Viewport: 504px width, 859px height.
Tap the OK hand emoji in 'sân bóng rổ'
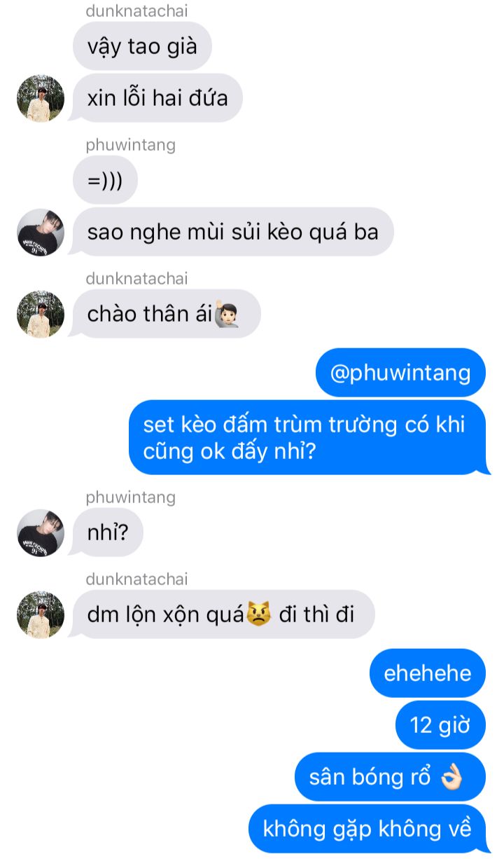(452, 777)
